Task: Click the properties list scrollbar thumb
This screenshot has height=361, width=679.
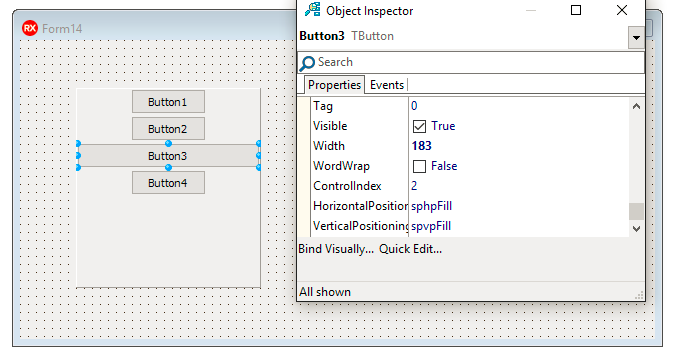Action: (636, 212)
